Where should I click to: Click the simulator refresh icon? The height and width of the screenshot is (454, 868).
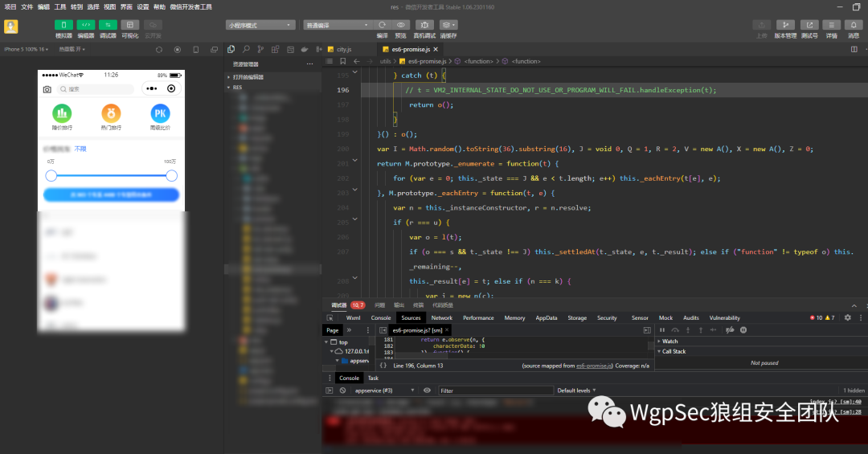point(159,49)
